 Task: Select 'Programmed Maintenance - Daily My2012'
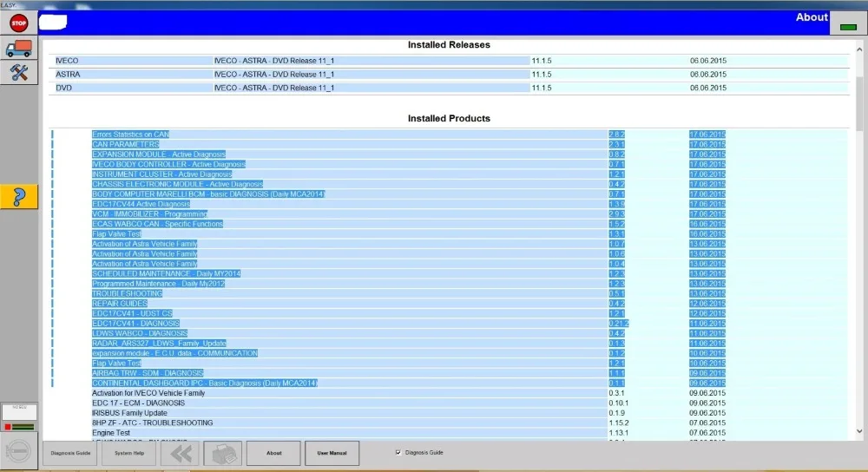(158, 284)
